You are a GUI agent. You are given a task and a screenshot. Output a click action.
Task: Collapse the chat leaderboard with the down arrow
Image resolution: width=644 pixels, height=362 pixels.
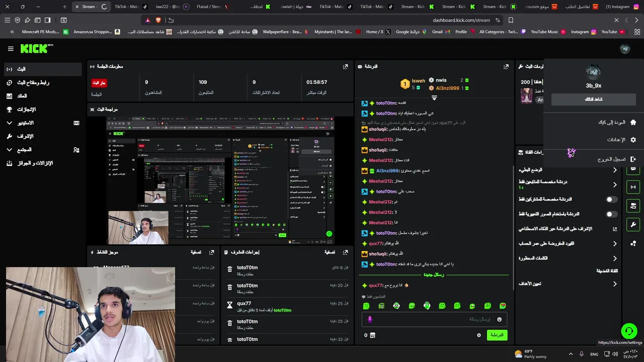434,98
